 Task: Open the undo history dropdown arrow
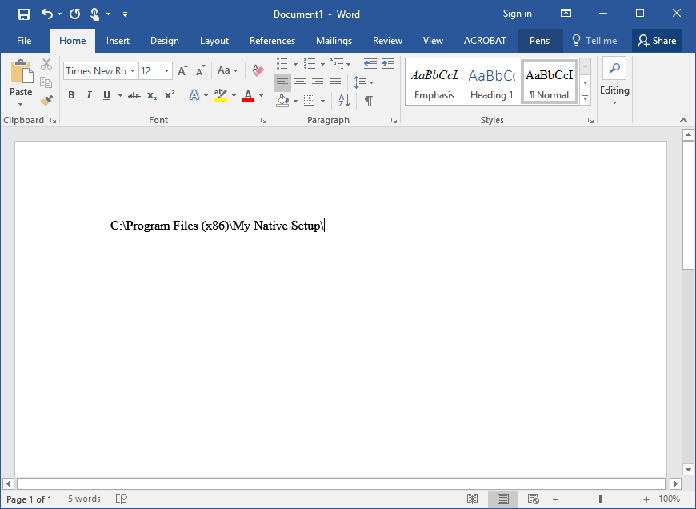(x=59, y=15)
